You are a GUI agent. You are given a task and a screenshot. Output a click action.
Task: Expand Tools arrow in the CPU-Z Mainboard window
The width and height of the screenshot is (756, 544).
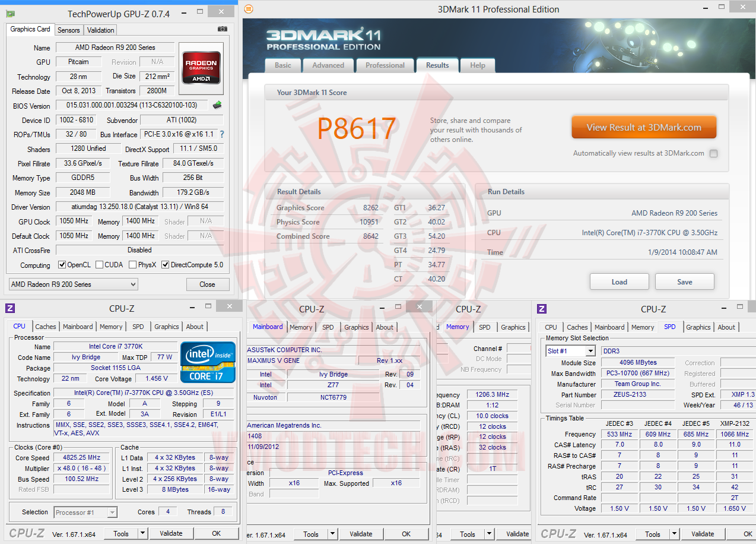332,534
